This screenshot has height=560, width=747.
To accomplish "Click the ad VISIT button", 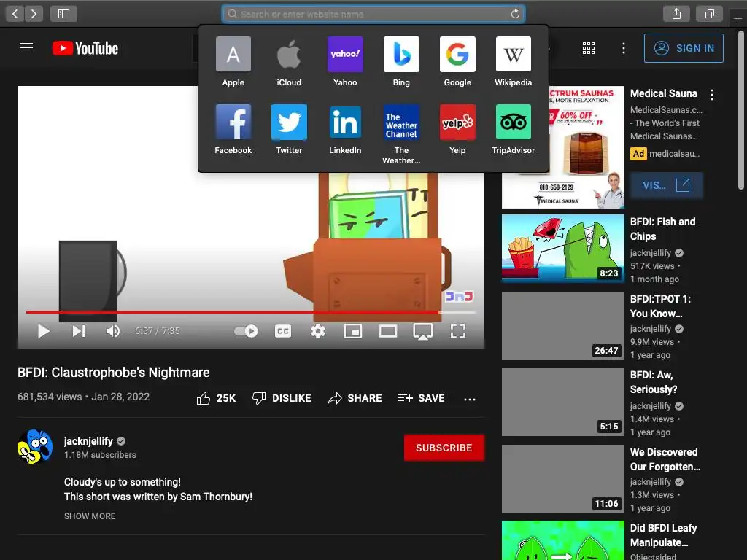I will 667,185.
